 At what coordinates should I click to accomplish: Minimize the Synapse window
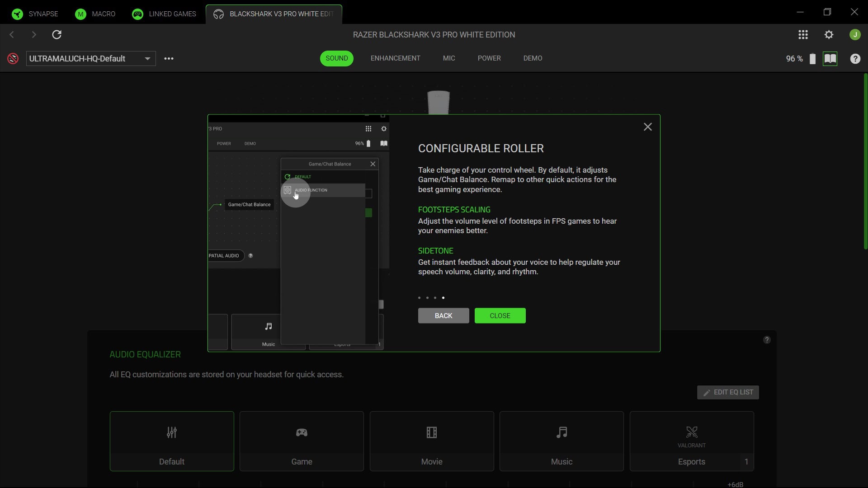800,12
